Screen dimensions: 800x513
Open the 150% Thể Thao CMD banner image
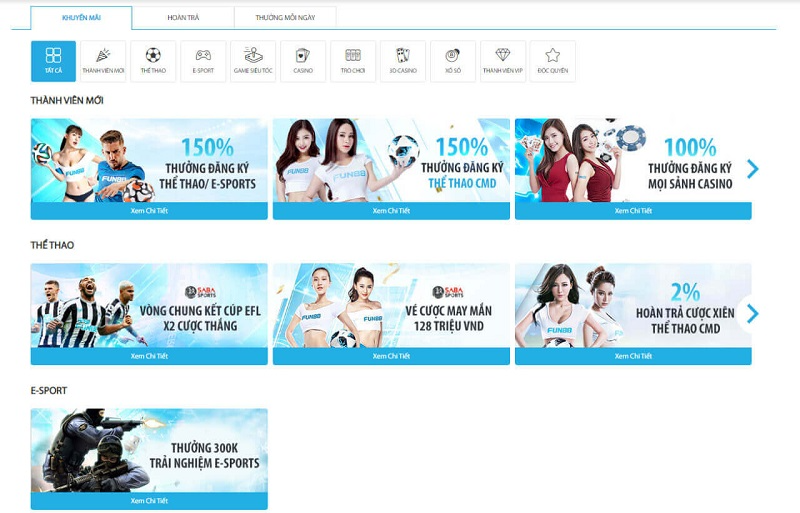pyautogui.click(x=391, y=161)
